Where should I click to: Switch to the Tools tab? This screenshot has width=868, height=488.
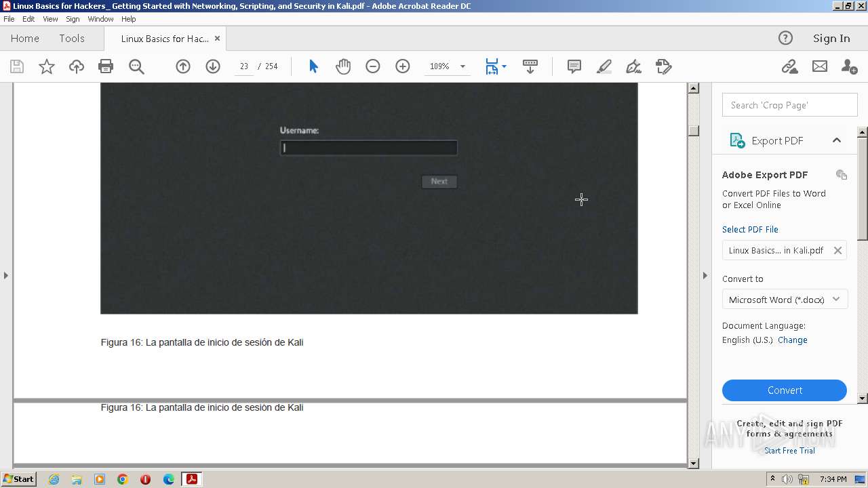point(72,39)
